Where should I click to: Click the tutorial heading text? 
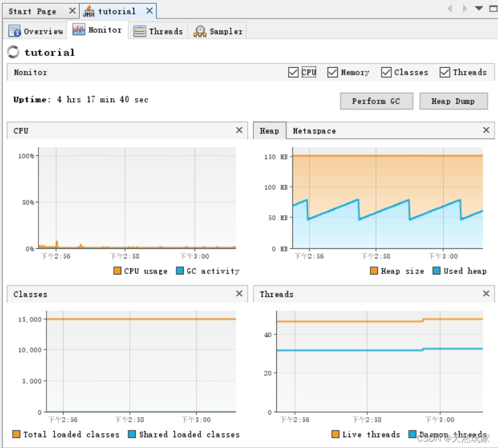pyautogui.click(x=50, y=52)
